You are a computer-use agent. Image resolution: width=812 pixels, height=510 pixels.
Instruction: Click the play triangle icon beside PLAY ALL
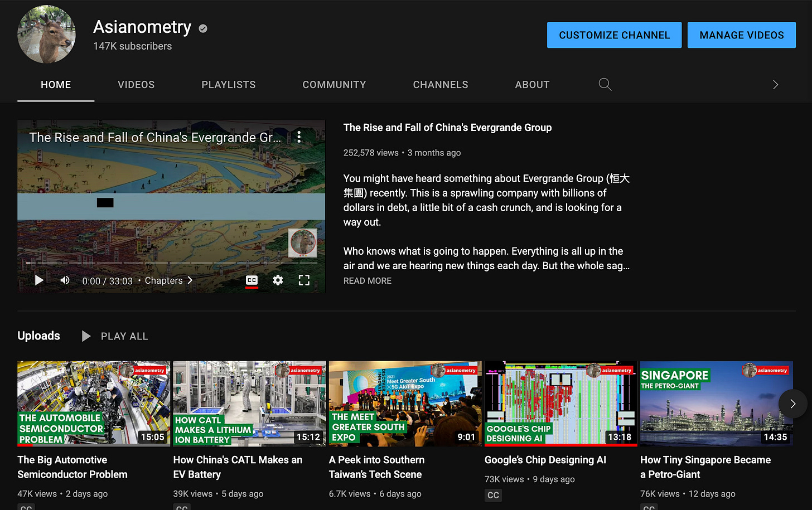pyautogui.click(x=86, y=336)
